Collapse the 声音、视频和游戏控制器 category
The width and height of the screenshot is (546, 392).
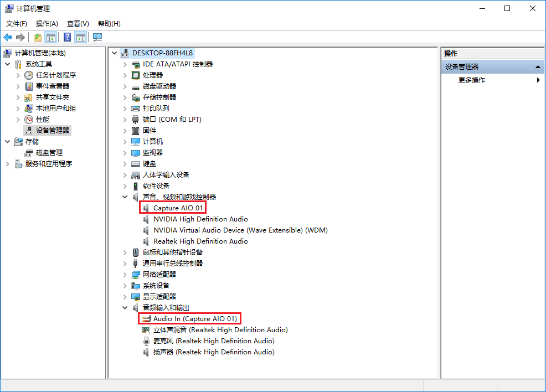pos(125,197)
